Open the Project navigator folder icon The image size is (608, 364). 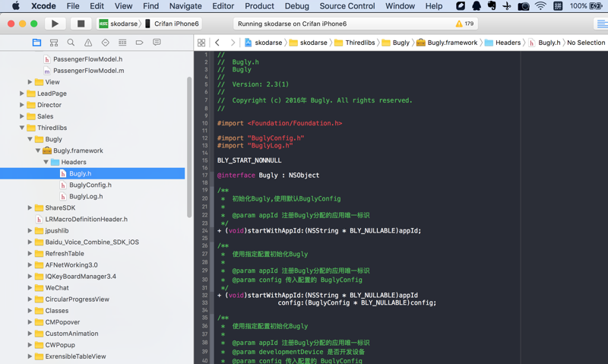36,43
